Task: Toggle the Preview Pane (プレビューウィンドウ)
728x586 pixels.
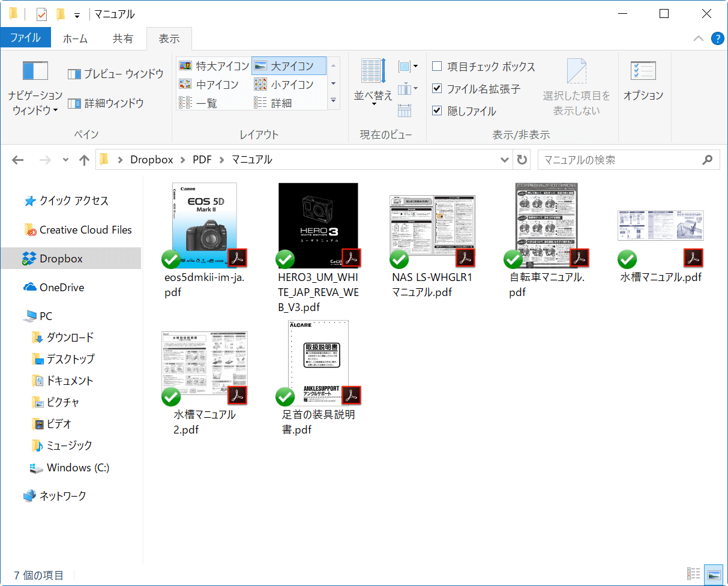Action: click(115, 74)
